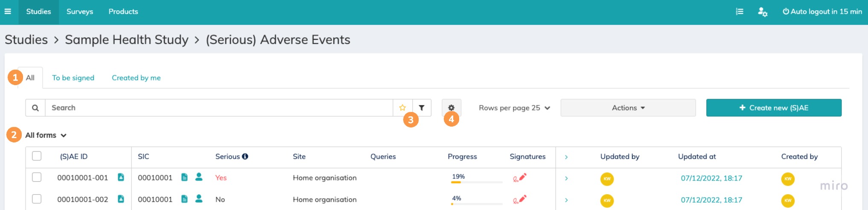Screen dimensions: 868x210
Task: Click the task list icon in header
Action: pos(740,12)
